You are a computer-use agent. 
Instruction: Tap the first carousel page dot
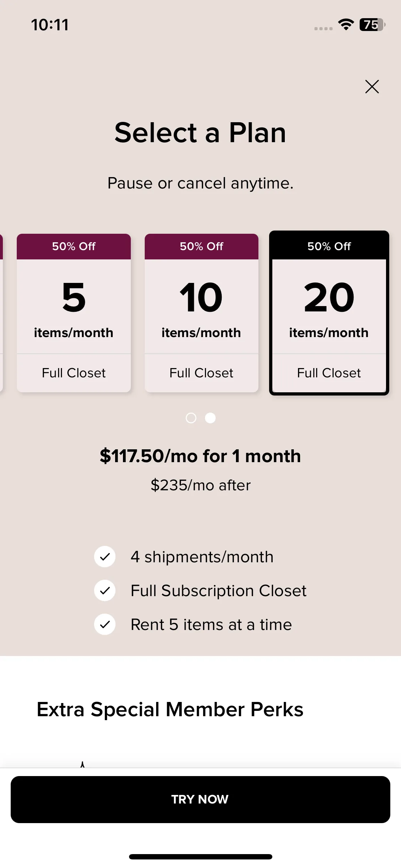[191, 418]
